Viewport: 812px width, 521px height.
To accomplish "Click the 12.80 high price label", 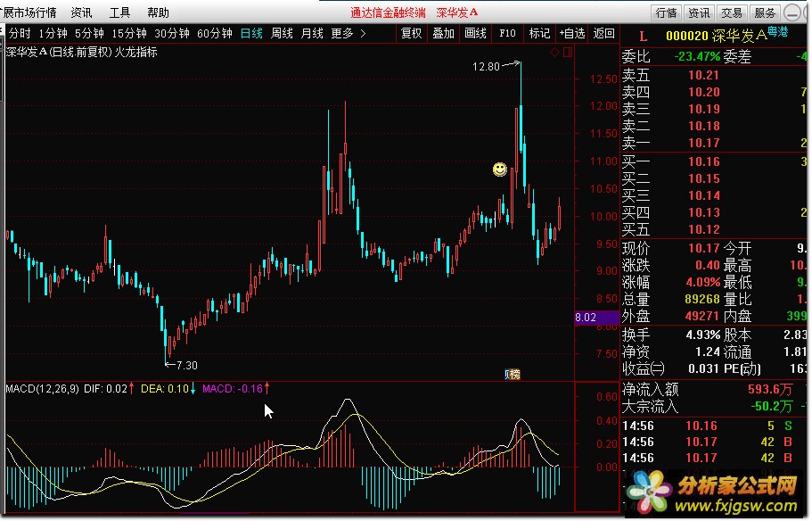I will pyautogui.click(x=486, y=66).
